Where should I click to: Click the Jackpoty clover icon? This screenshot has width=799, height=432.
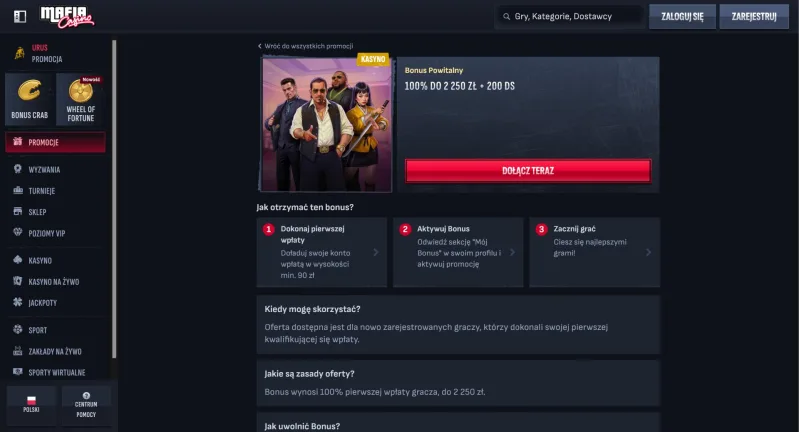tap(18, 302)
